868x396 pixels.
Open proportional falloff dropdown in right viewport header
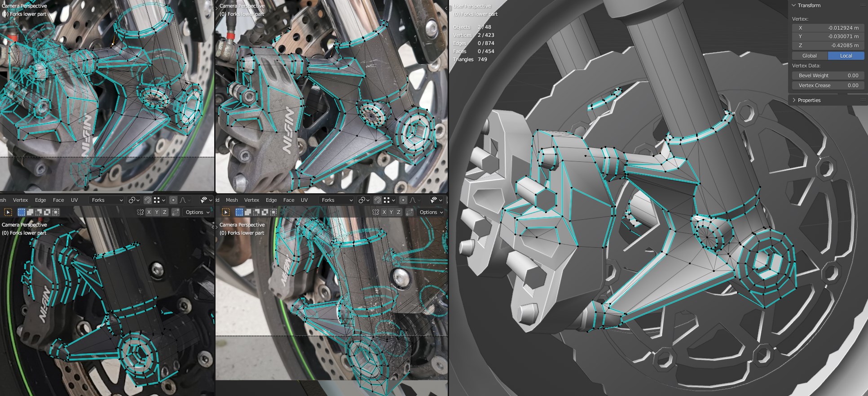pos(415,200)
